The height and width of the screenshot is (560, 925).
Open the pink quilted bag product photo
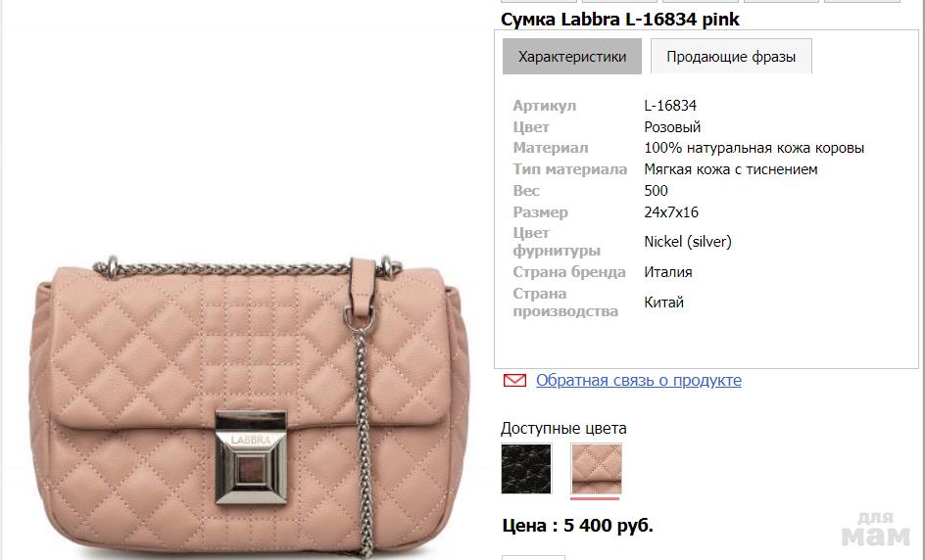(249, 406)
